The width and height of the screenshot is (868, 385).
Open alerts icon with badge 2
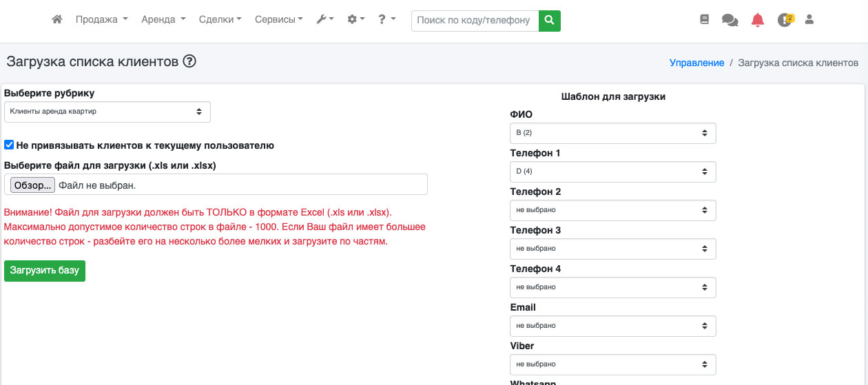785,20
